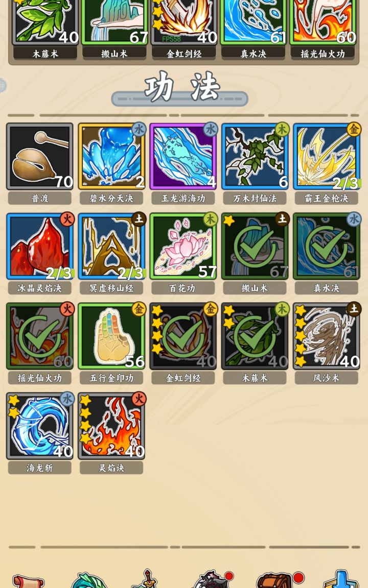Open the 冥虚移山经 earth skill
The height and width of the screenshot is (588, 368).
coord(111,246)
